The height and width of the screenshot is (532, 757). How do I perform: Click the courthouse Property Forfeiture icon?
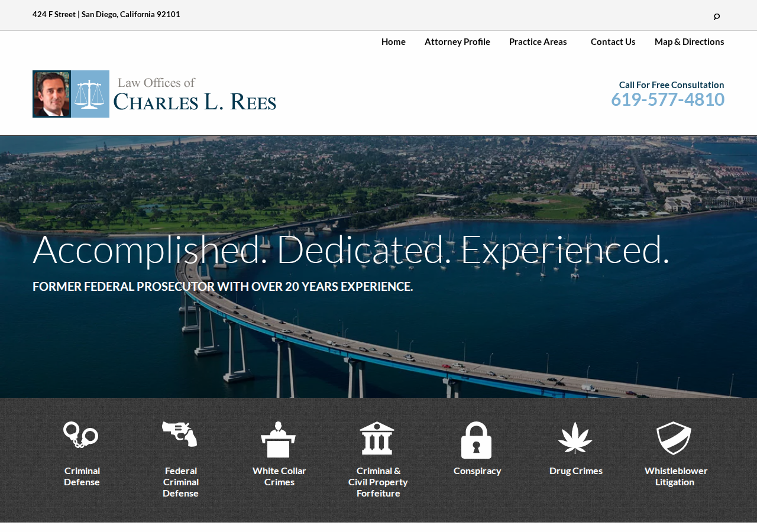pyautogui.click(x=377, y=438)
